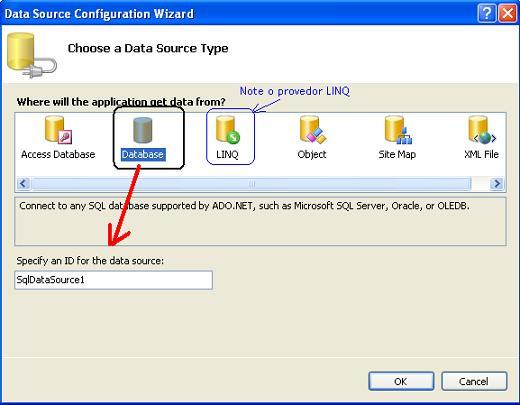Choose the Database data source icon
This screenshot has height=405, width=520.
tap(143, 130)
